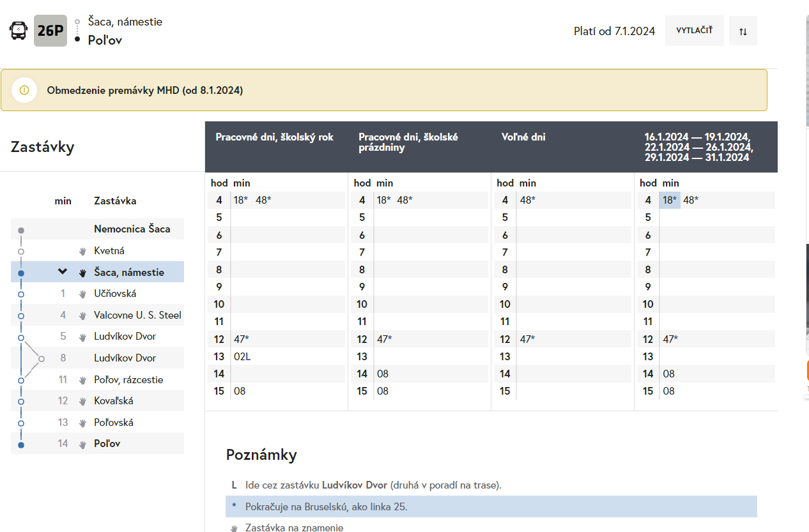
Task: Select Pracovné dni, školský rok column
Action: (x=275, y=137)
